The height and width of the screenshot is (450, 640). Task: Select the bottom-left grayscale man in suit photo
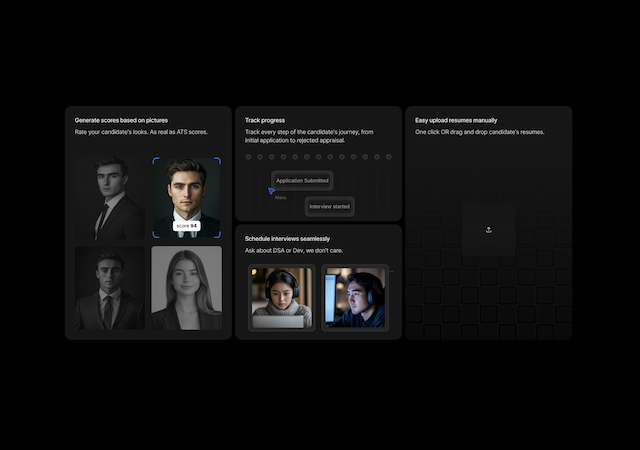[110, 288]
